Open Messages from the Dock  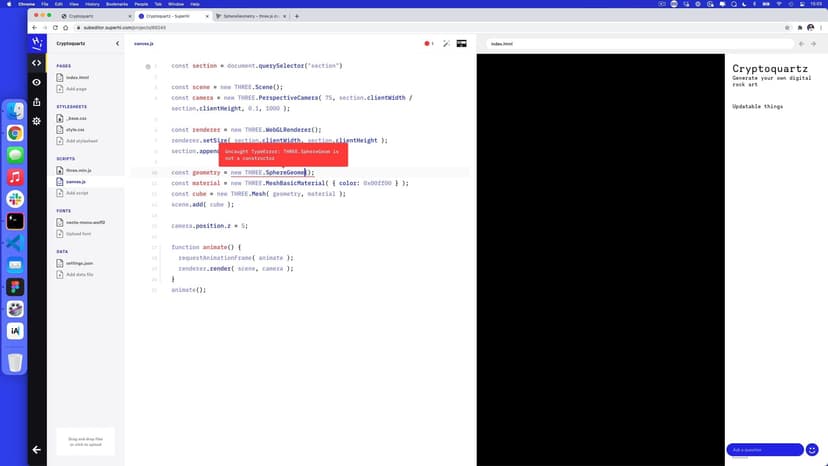(x=15, y=155)
